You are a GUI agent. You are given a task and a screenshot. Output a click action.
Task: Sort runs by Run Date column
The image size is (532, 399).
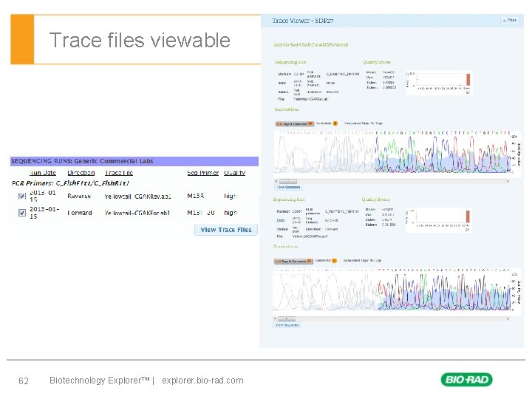(43, 173)
